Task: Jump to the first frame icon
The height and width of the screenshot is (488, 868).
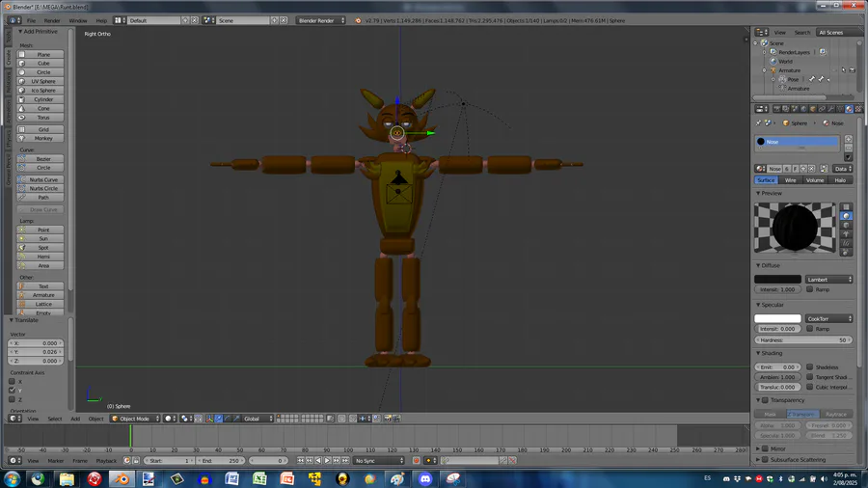Action: [x=301, y=460]
